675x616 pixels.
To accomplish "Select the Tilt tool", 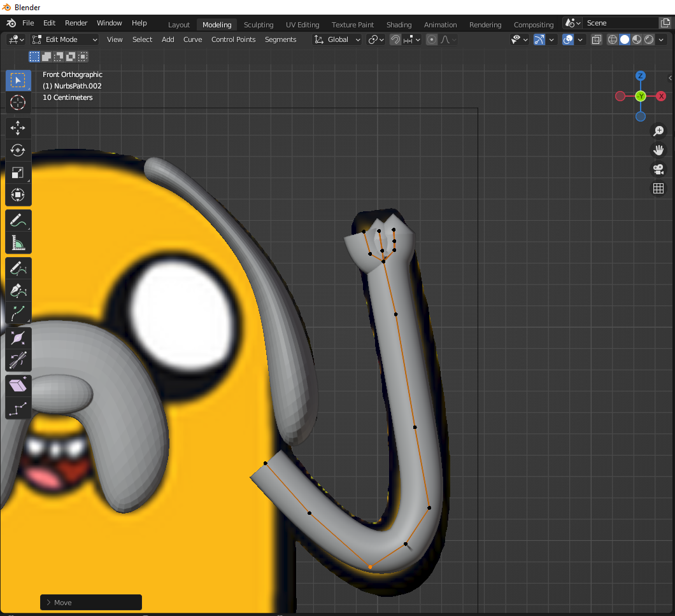I will (18, 360).
